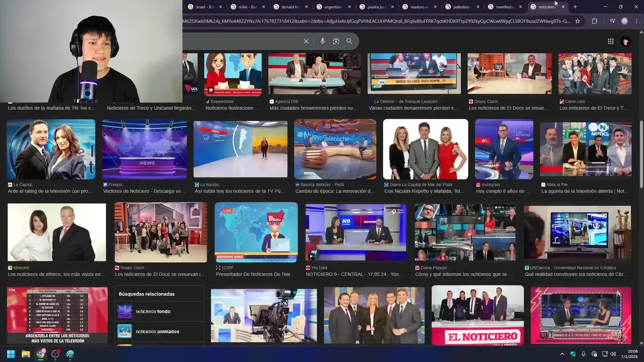Open the Windows Start menu
Viewport: 644px width, 362px height.
[x=11, y=354]
